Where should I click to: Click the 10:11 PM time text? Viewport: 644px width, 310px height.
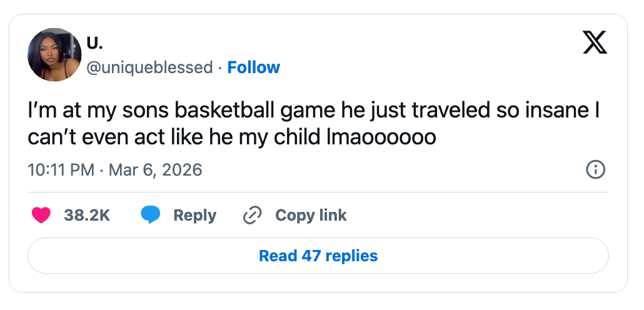tap(61, 170)
